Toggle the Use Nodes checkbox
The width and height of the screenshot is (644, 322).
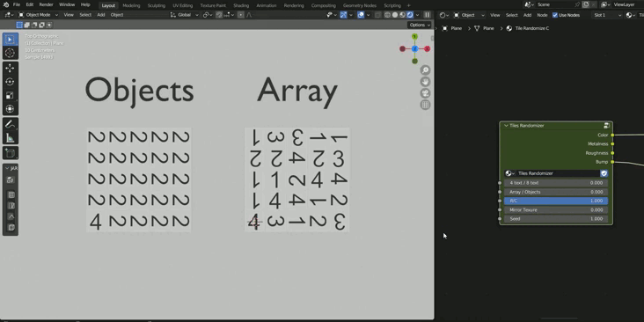tap(555, 15)
